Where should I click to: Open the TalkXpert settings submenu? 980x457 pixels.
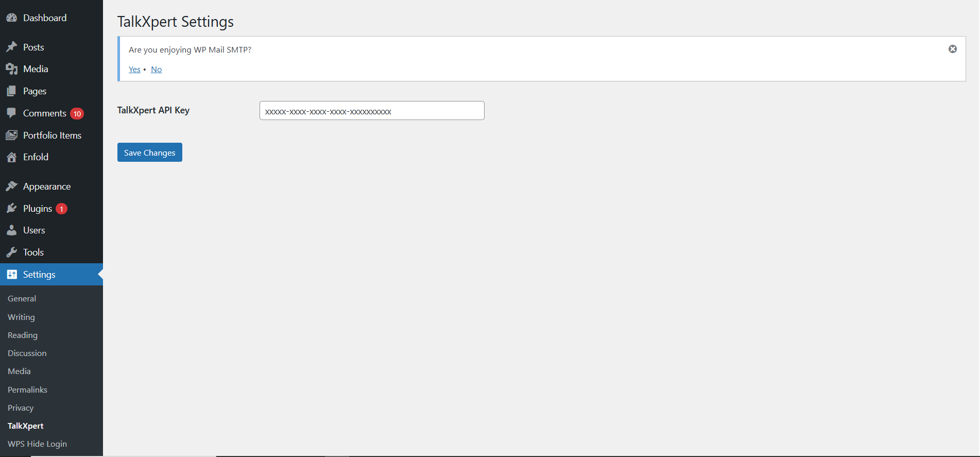tap(26, 426)
